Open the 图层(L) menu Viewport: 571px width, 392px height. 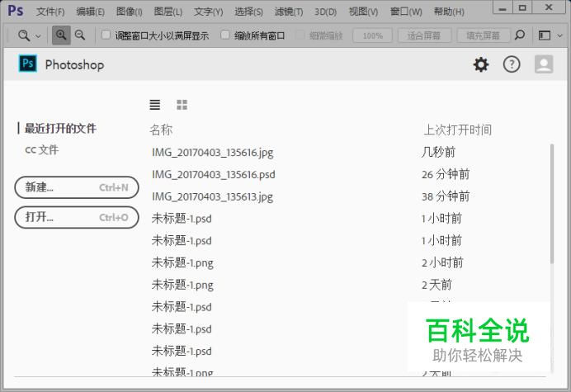click(x=168, y=12)
